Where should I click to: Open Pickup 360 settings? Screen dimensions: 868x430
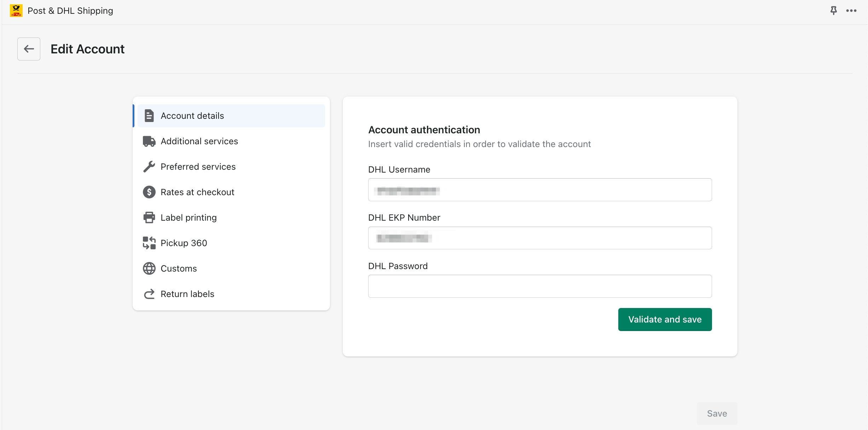[x=231, y=243]
